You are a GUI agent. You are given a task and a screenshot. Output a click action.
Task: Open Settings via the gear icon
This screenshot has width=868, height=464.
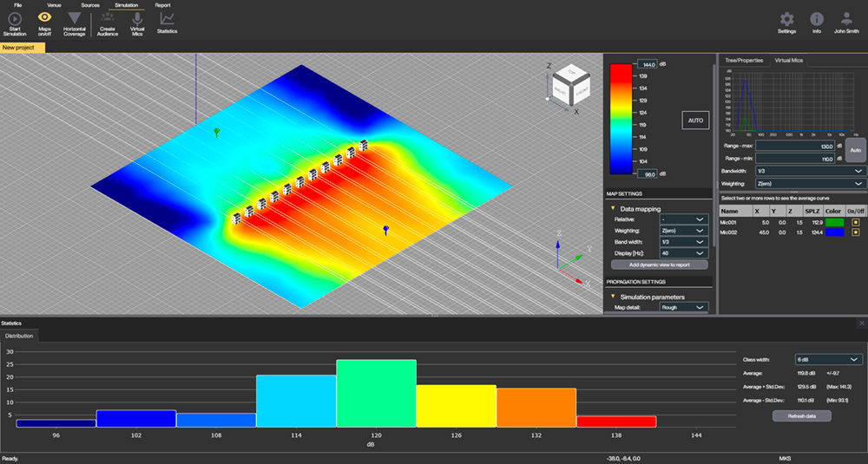(786, 19)
